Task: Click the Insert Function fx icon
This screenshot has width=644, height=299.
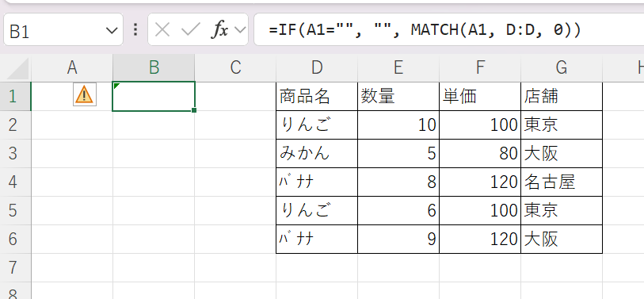Action: coord(219,29)
